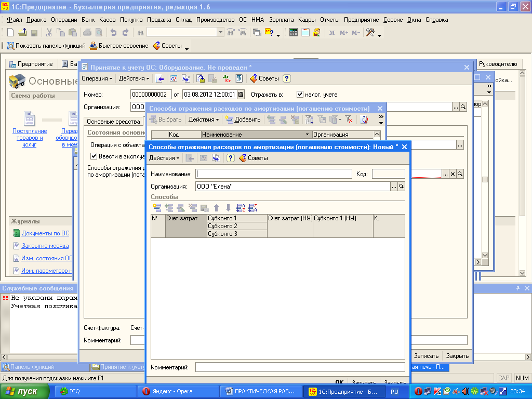Click the New document icon in main toolbar
Image resolution: width=532 pixels, height=399 pixels.
(10, 33)
